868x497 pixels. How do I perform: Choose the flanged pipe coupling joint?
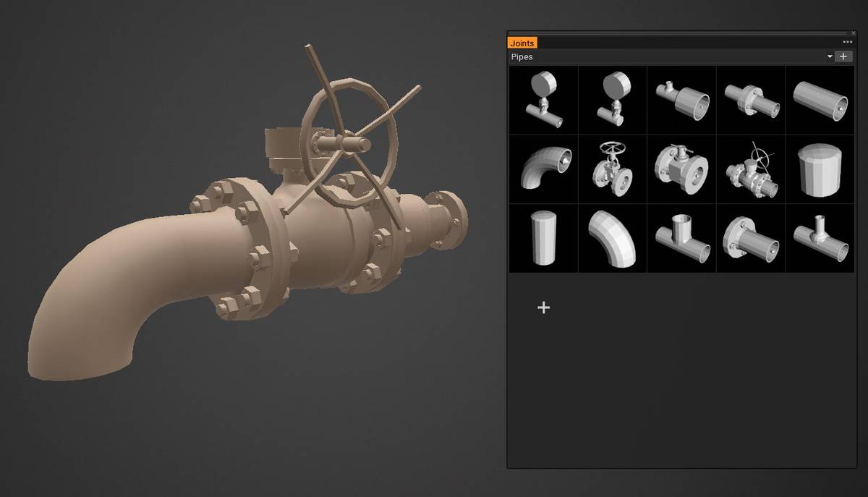[751, 100]
